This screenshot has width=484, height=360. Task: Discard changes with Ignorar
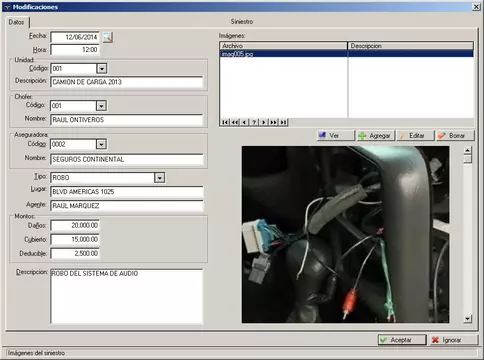point(454,340)
